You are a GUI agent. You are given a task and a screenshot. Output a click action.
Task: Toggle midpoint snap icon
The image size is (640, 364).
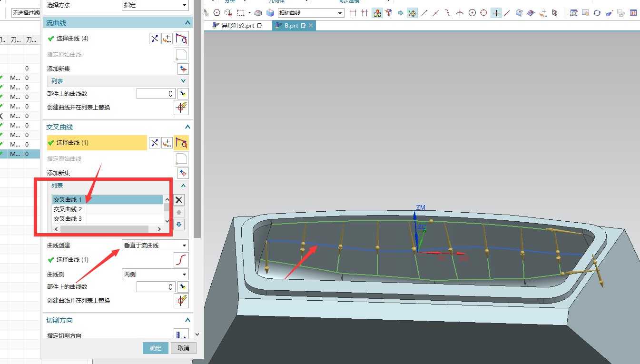coord(436,13)
